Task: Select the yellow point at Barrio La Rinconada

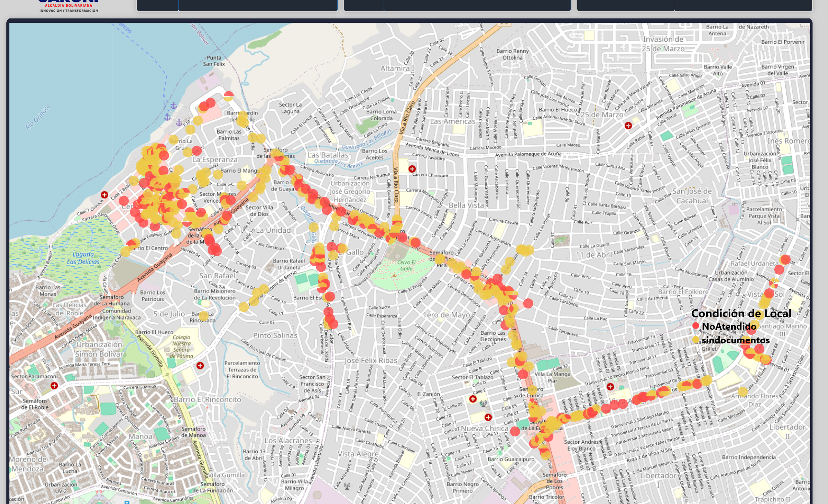Action: pos(203,316)
